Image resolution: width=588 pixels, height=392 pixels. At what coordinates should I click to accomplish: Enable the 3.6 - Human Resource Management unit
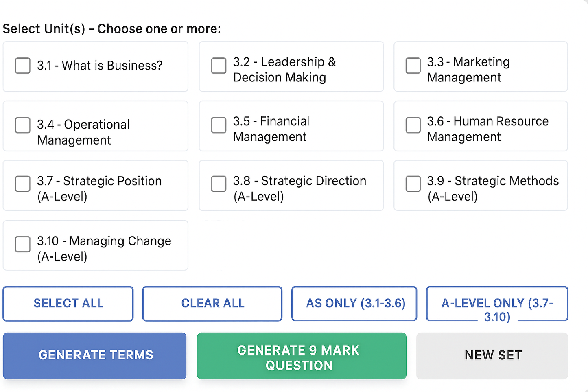coord(413,125)
